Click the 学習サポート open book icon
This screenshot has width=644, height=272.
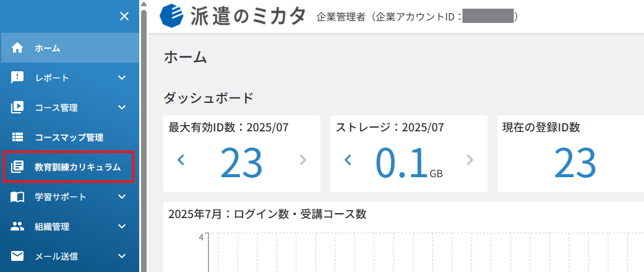[x=17, y=197]
